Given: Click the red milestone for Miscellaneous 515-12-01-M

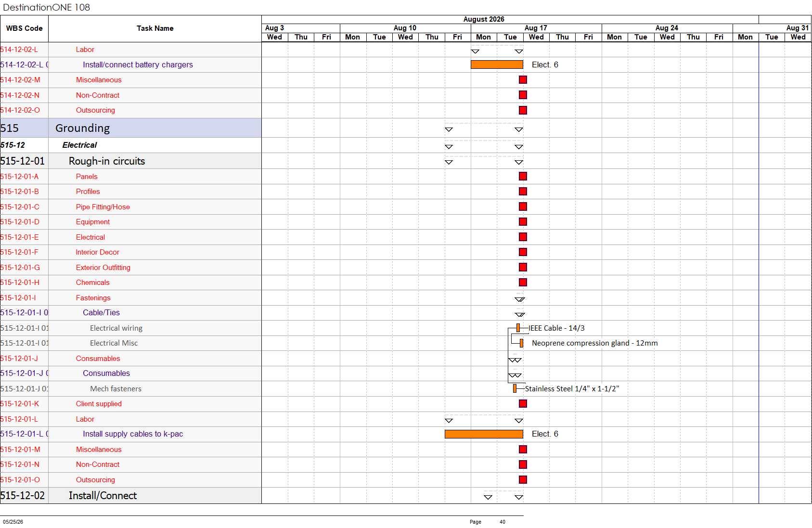Looking at the screenshot, I should [523, 449].
